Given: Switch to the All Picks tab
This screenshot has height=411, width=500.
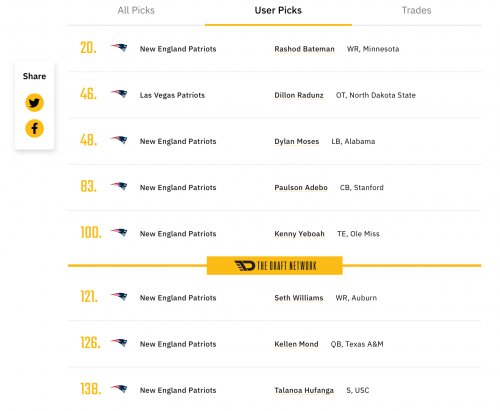Looking at the screenshot, I should pos(136,10).
